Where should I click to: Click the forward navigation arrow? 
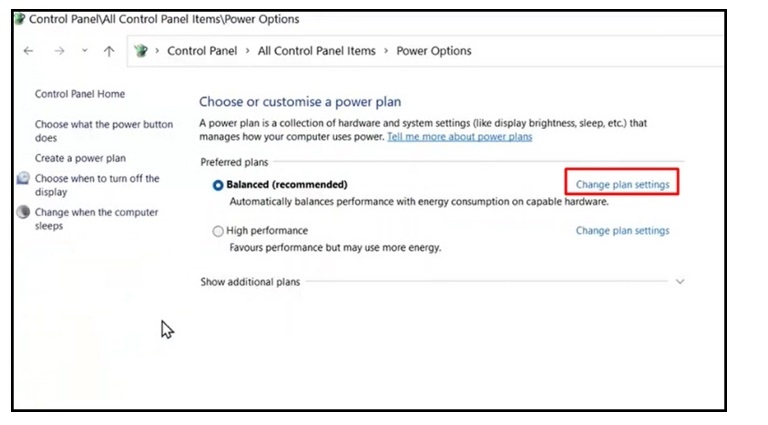click(x=59, y=51)
